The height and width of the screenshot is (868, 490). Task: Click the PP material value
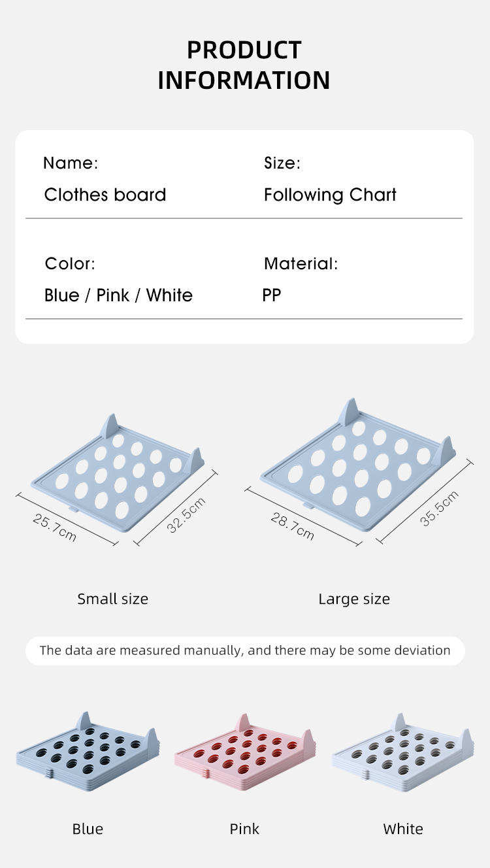pyautogui.click(x=272, y=295)
